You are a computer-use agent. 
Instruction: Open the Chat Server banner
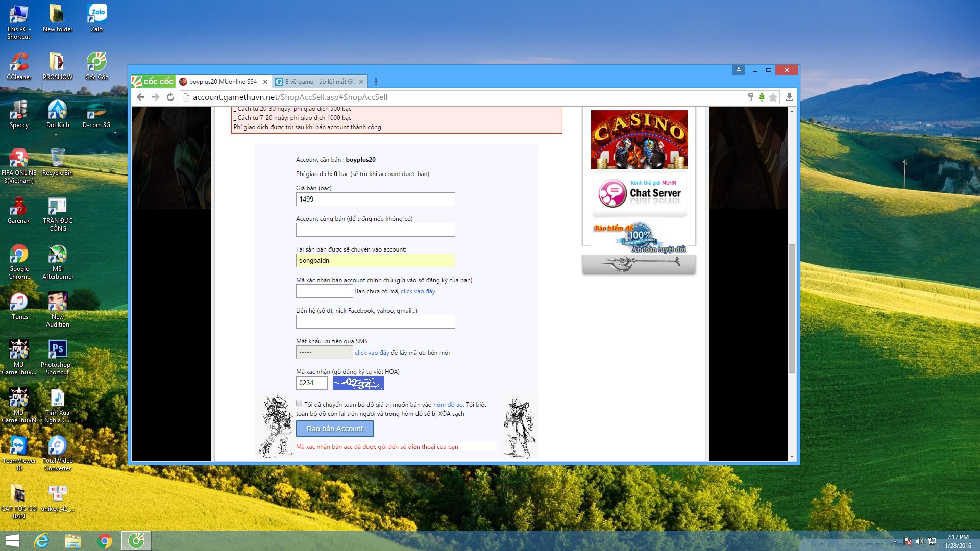click(x=639, y=193)
